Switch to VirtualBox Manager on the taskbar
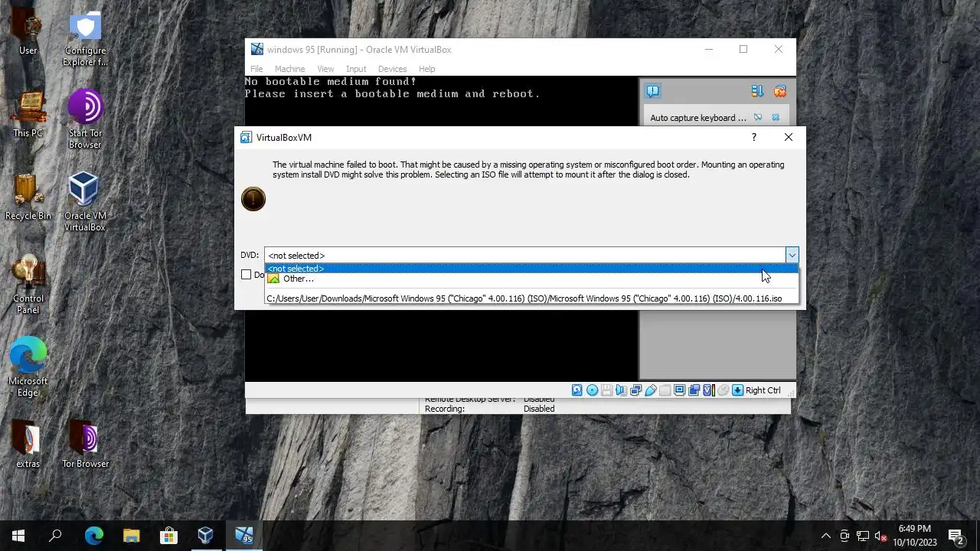 pyautogui.click(x=205, y=536)
